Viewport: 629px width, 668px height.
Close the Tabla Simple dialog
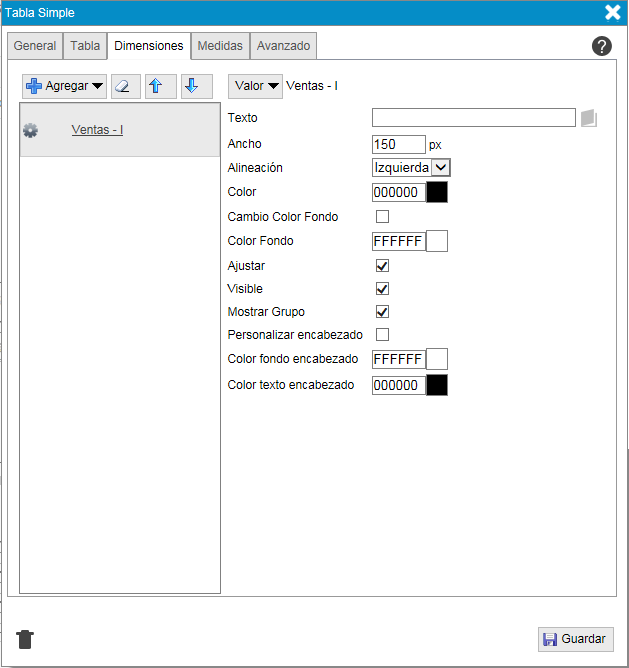(612, 13)
